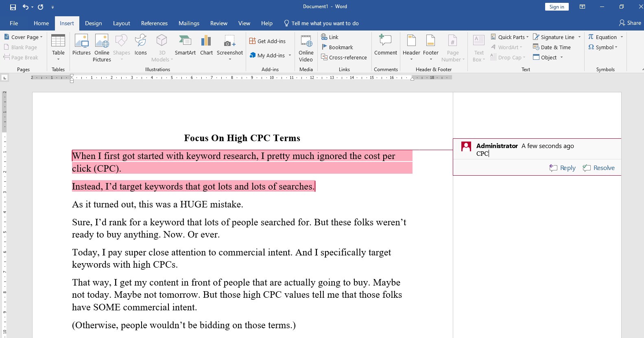Add a new Comment from the ribbon
644x338 pixels.
(x=386, y=45)
